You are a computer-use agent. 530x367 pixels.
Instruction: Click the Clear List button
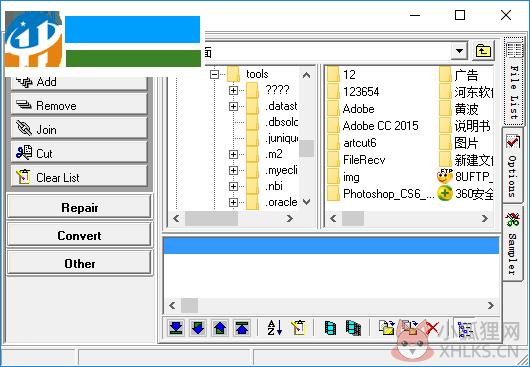coord(79,177)
